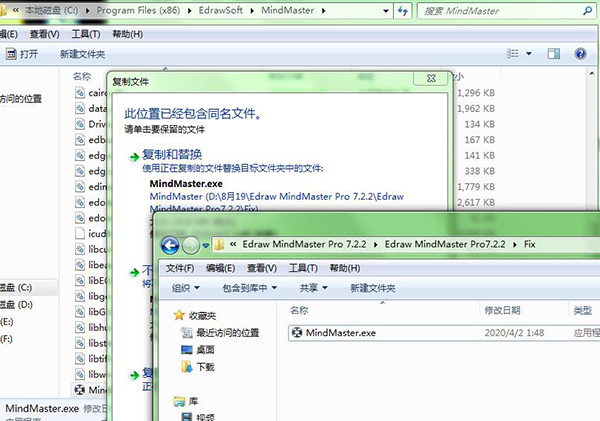The image size is (600, 421).
Task: Click the blue help question mark icon
Action: tap(580, 54)
